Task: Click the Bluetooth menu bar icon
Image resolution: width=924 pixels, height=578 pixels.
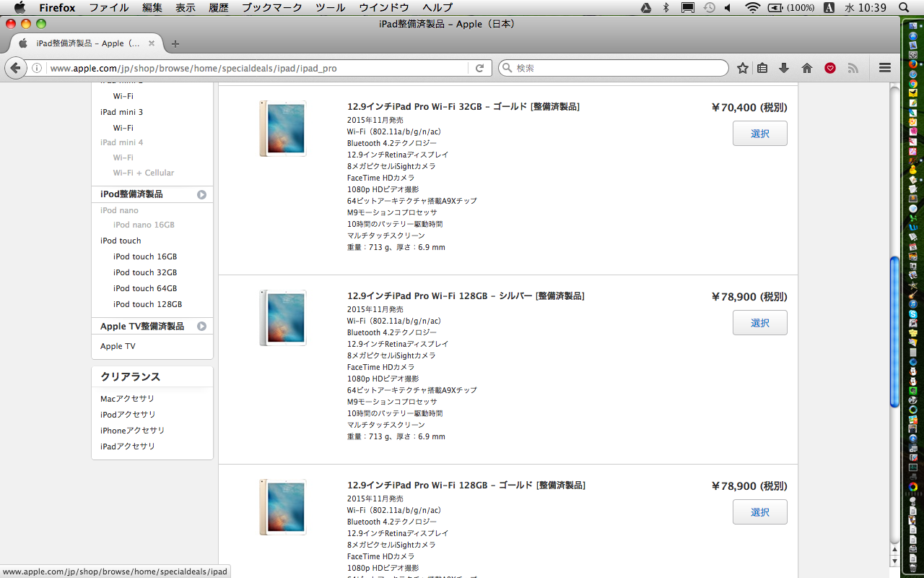Action: point(666,7)
